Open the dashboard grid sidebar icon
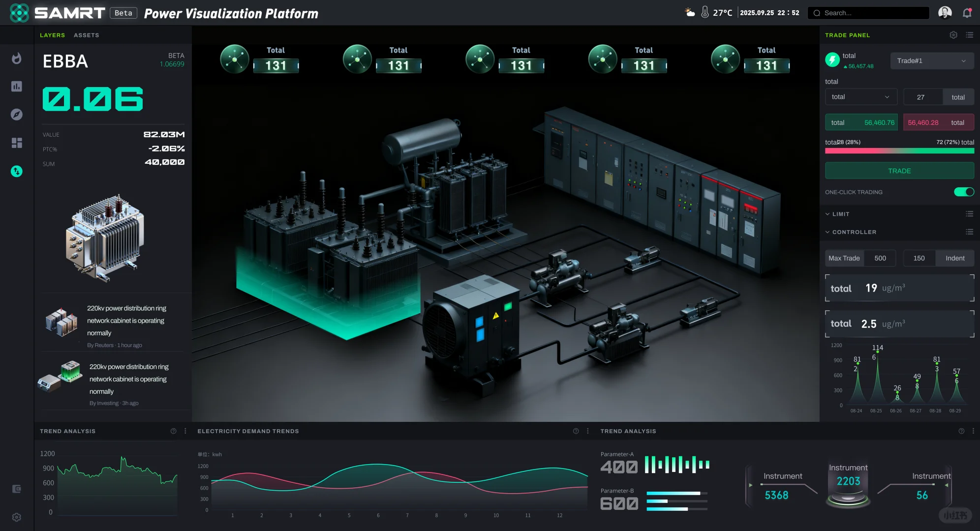 pos(17,143)
